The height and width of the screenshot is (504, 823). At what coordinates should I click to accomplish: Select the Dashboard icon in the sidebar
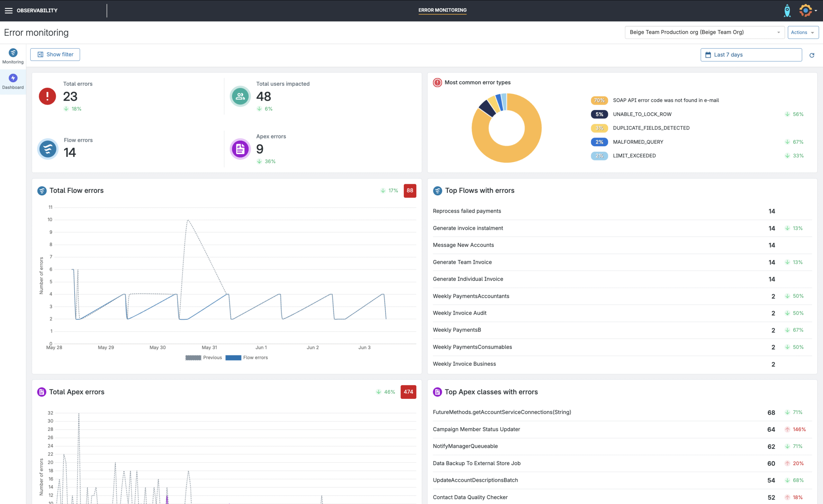pyautogui.click(x=13, y=79)
